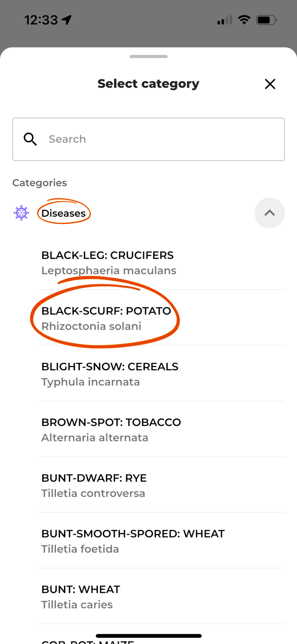Tap the battery status icon

point(267,20)
